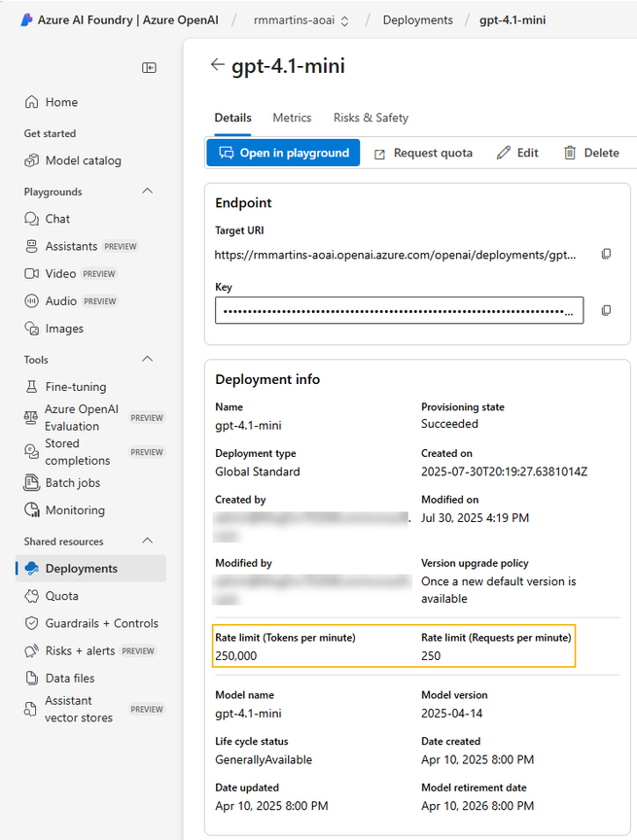Viewport: 637px width, 840px height.
Task: Switch to the Details tab
Action: coord(233,118)
